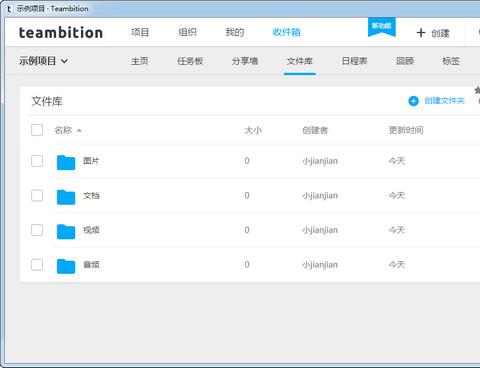Click the 文档 folder icon
This screenshot has height=368, width=480.
[x=66, y=197]
